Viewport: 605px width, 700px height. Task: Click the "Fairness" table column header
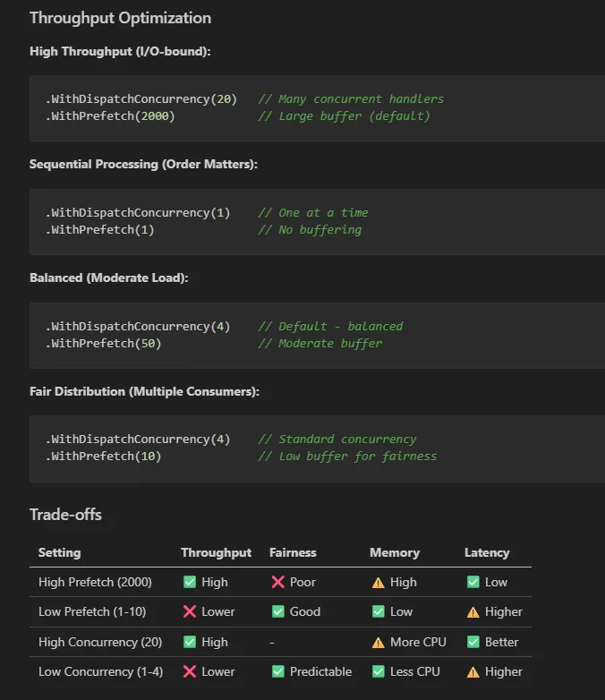click(x=293, y=552)
